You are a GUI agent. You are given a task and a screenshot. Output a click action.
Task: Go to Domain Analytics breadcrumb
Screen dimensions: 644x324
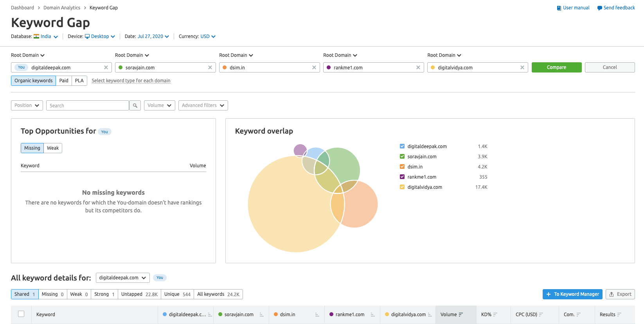[62, 8]
